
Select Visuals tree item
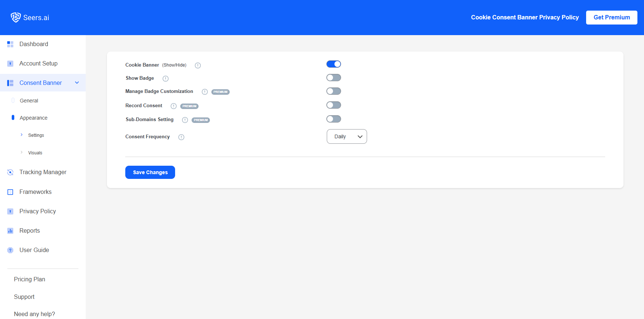point(35,153)
